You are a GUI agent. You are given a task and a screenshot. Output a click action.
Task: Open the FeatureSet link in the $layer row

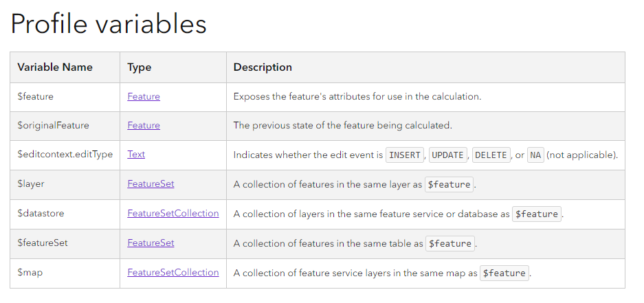click(151, 184)
